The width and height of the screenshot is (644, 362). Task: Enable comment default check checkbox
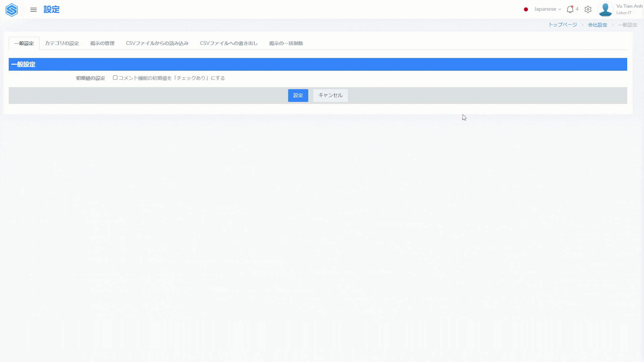point(115,78)
